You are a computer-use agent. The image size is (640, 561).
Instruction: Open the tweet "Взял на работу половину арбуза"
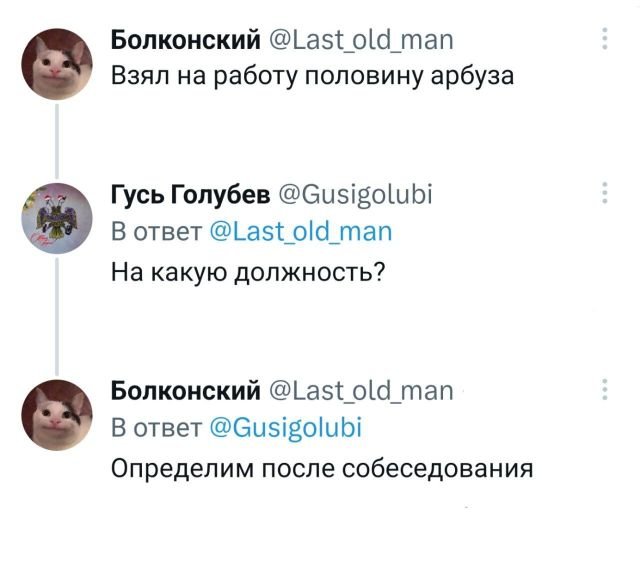tap(311, 77)
